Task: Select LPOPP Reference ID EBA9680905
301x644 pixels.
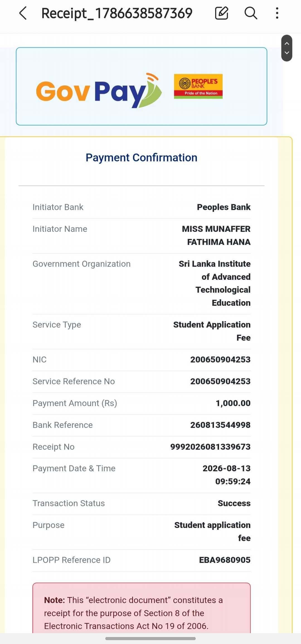Action: coord(225,560)
